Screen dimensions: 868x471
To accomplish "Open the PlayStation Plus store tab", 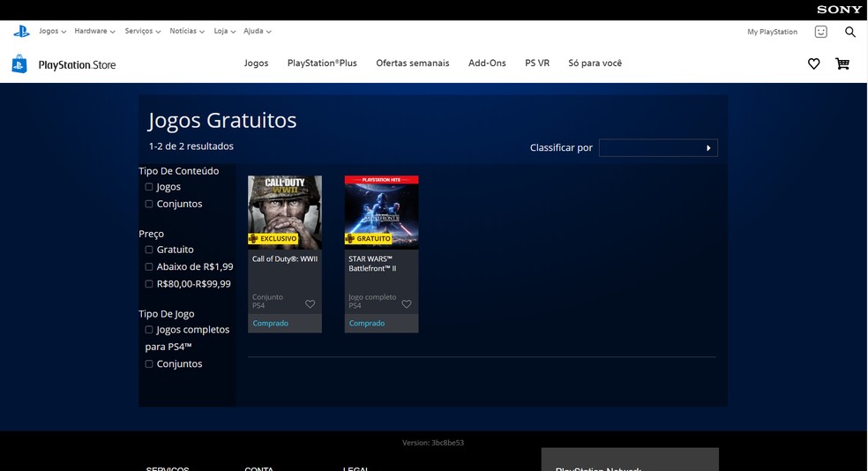I will 322,64.
